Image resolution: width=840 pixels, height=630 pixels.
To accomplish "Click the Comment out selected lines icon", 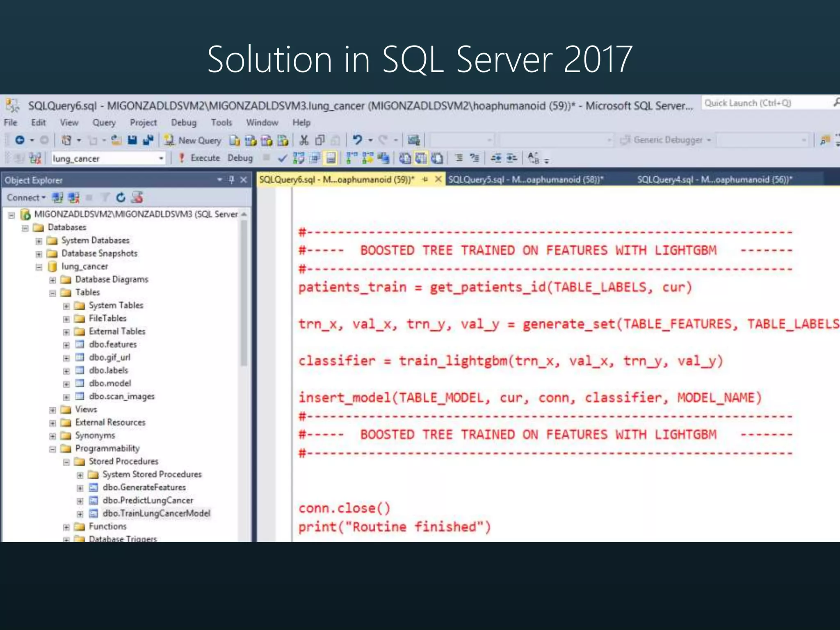I will tap(459, 158).
